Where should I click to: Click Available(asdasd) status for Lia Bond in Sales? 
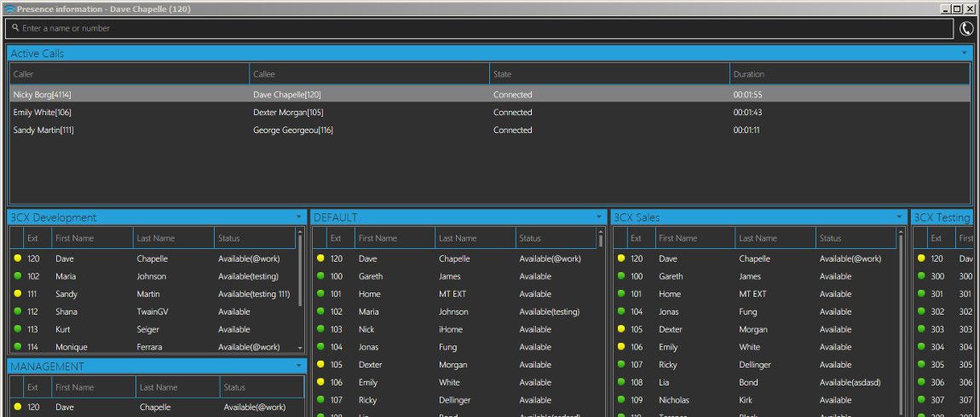[850, 382]
